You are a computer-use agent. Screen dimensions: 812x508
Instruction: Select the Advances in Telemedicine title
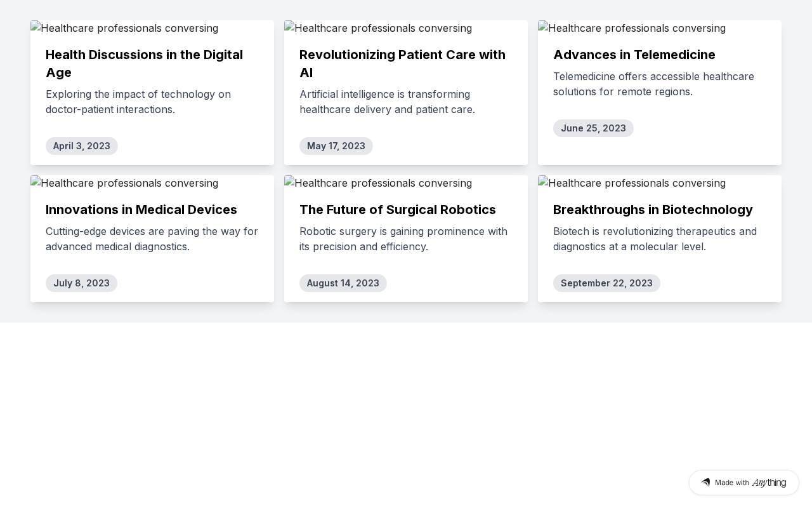point(634,55)
